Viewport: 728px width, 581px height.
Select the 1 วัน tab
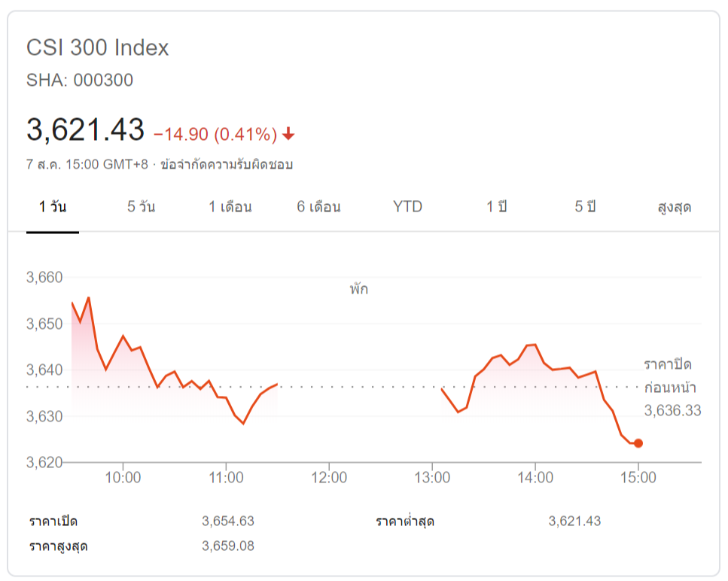pyautogui.click(x=53, y=207)
